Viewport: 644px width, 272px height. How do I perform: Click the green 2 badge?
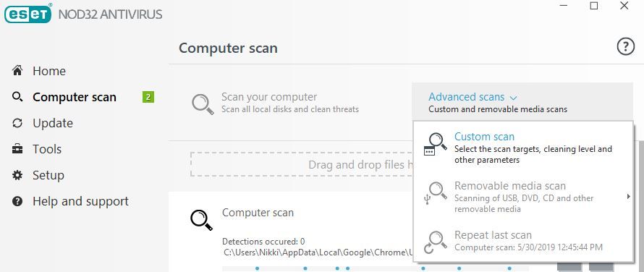[x=148, y=97]
